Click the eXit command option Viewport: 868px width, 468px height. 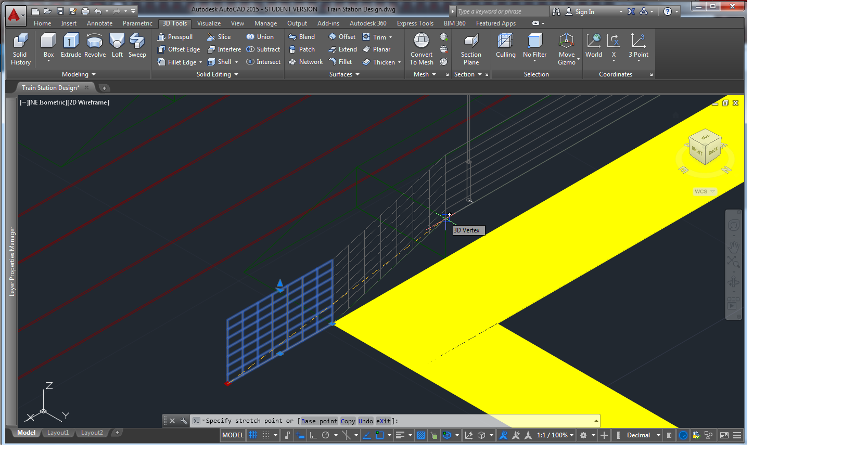click(383, 421)
